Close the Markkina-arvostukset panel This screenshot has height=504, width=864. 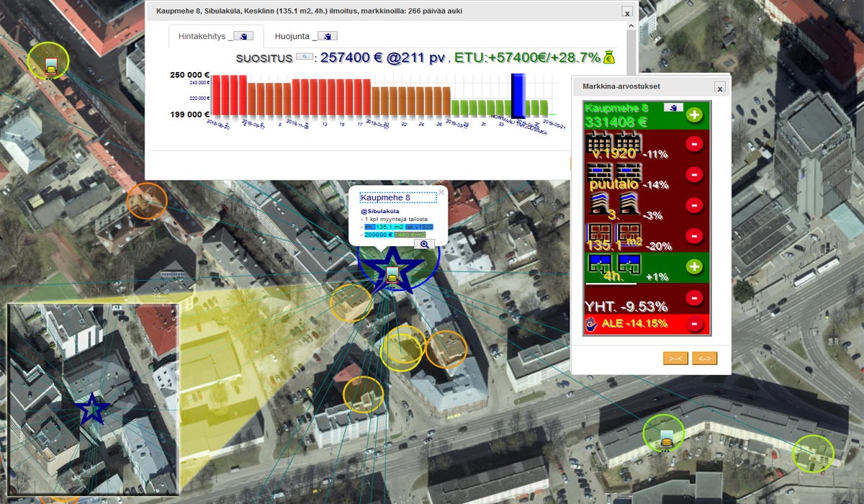point(719,87)
